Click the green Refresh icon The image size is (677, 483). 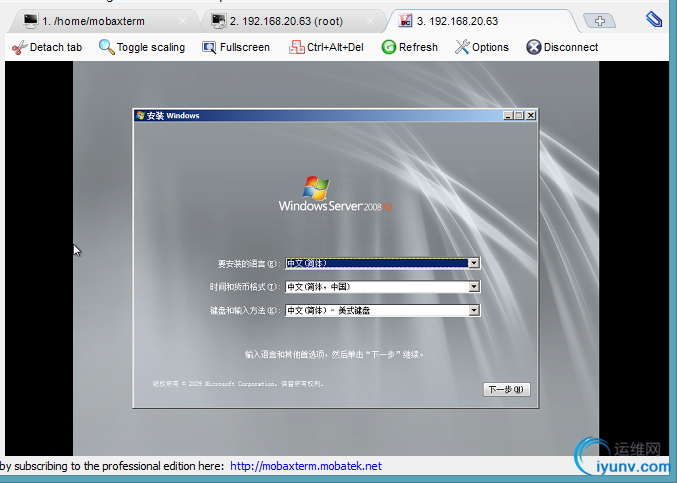[389, 47]
